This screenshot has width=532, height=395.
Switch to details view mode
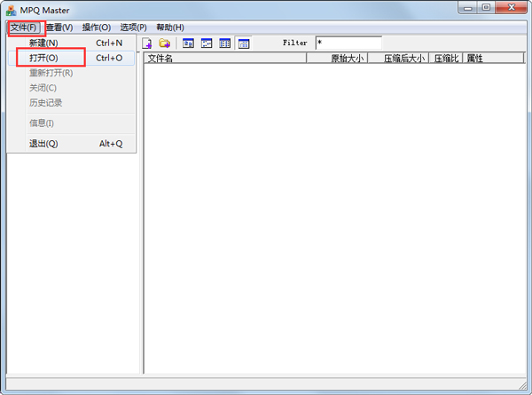[x=244, y=43]
